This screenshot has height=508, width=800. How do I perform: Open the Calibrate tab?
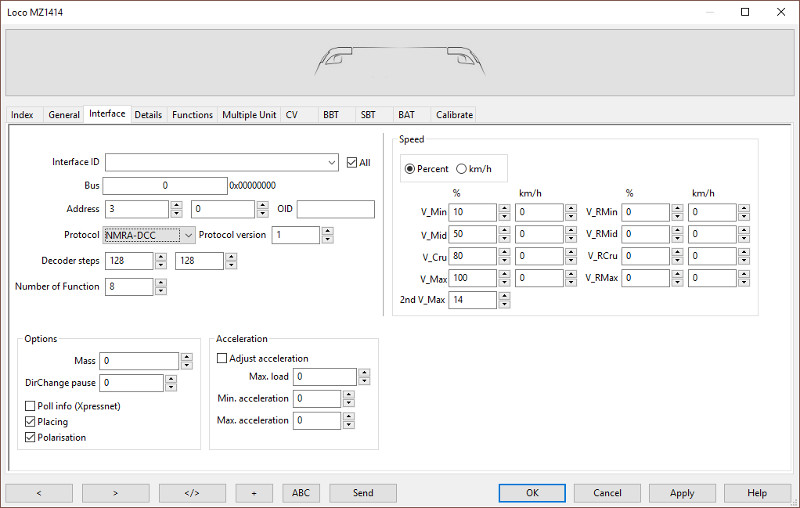click(454, 115)
